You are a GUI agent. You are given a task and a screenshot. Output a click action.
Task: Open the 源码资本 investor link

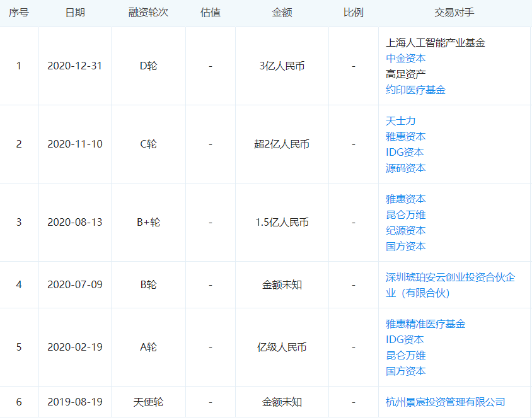pyautogui.click(x=405, y=168)
